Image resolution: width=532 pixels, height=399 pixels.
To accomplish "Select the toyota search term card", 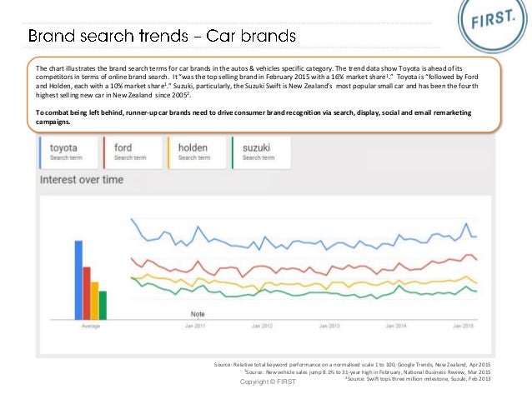I will tap(69, 152).
